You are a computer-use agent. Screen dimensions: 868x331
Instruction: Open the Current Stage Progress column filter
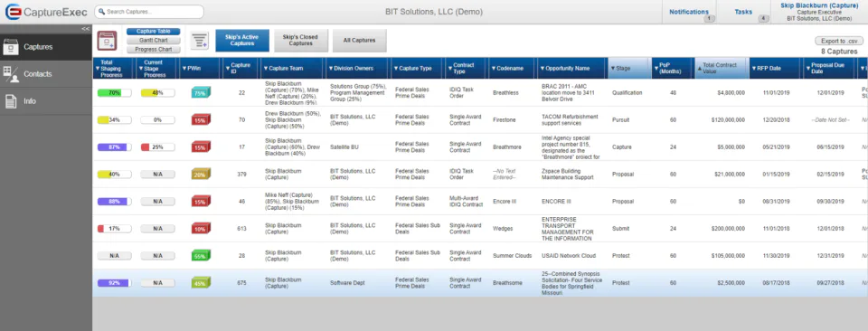click(x=141, y=69)
